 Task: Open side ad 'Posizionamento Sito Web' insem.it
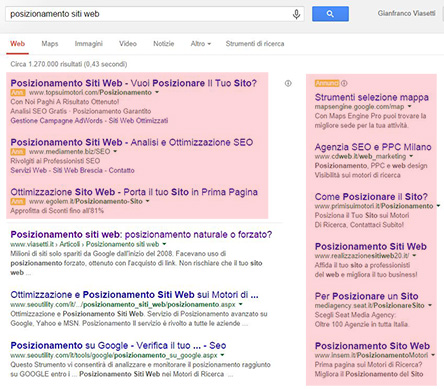(372, 346)
